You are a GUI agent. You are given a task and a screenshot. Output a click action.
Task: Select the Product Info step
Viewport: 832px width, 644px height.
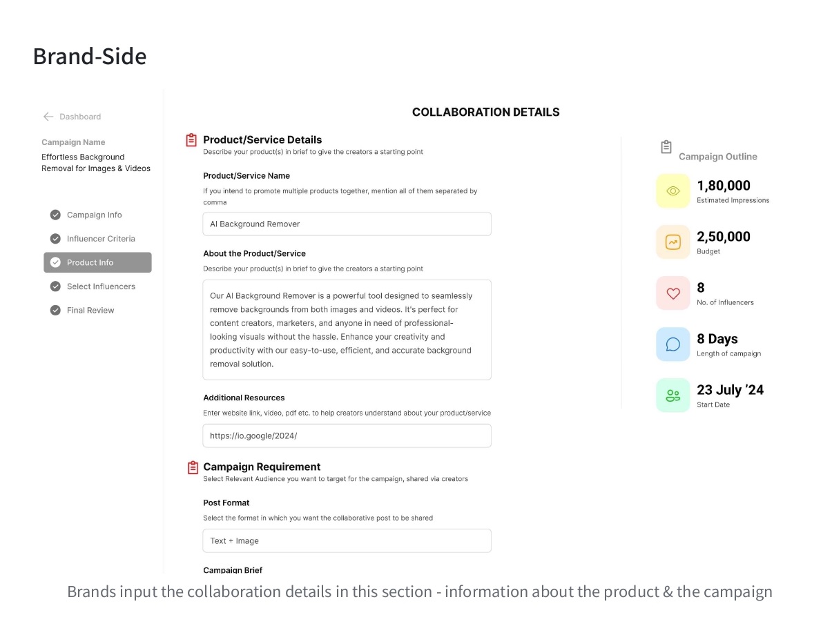coord(97,262)
